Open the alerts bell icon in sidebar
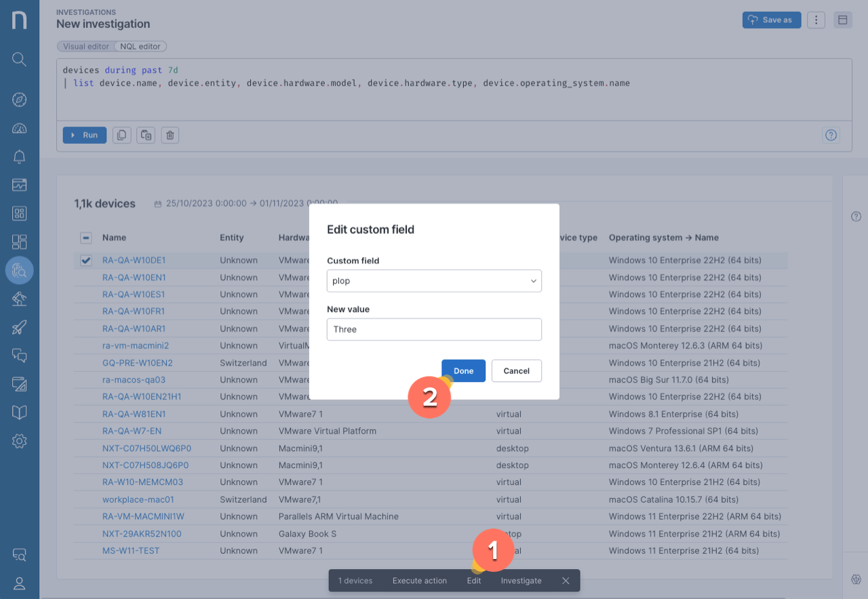 click(19, 157)
